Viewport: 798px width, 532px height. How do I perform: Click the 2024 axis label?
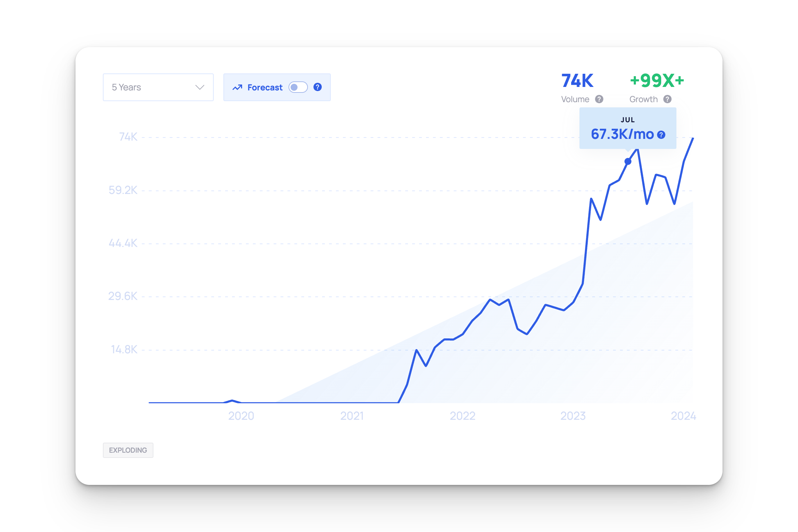point(683,416)
